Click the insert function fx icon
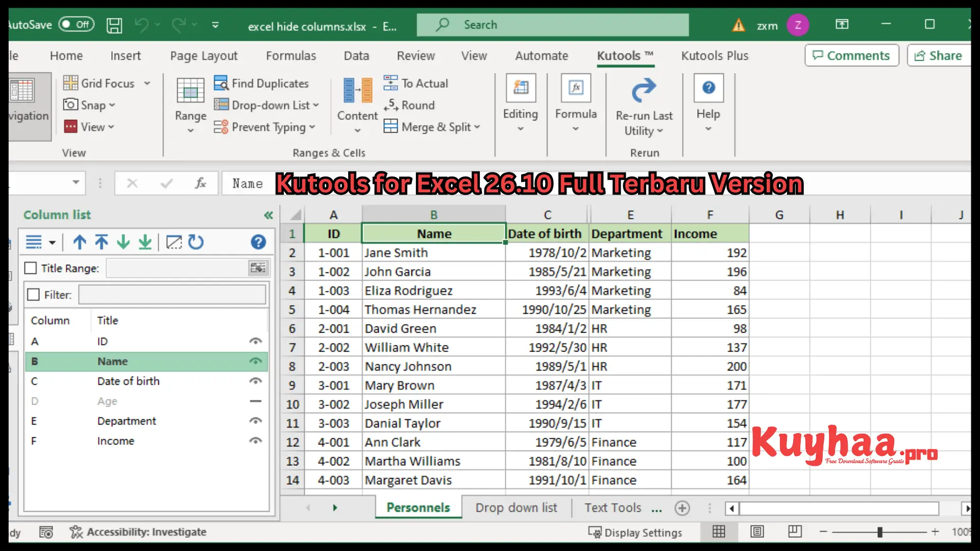The image size is (980, 551). tap(201, 183)
